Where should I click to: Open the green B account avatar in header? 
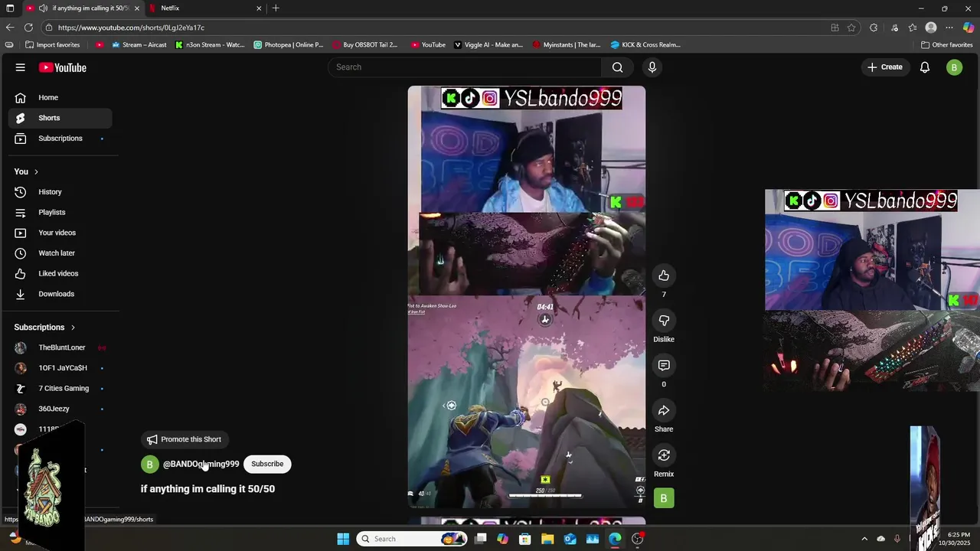954,67
